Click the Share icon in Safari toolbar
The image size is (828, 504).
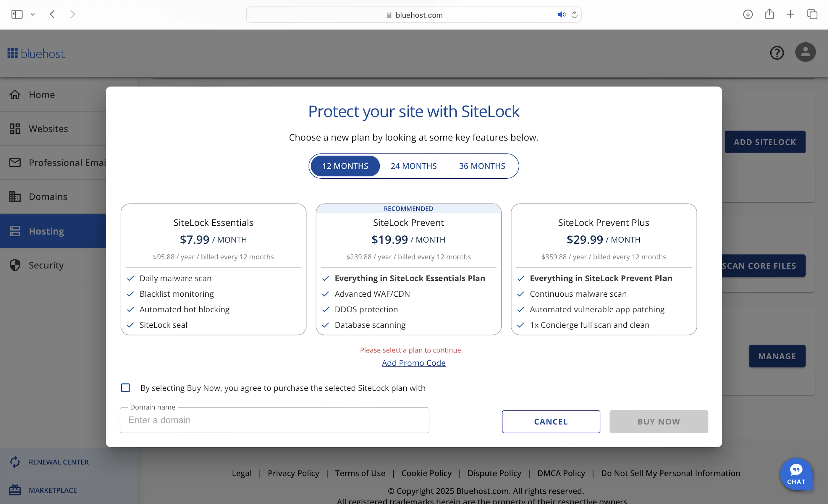tap(769, 14)
